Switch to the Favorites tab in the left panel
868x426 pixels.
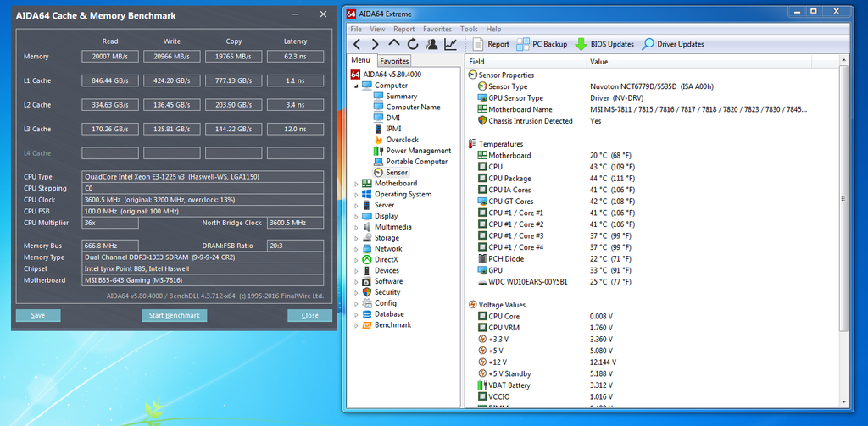[394, 61]
